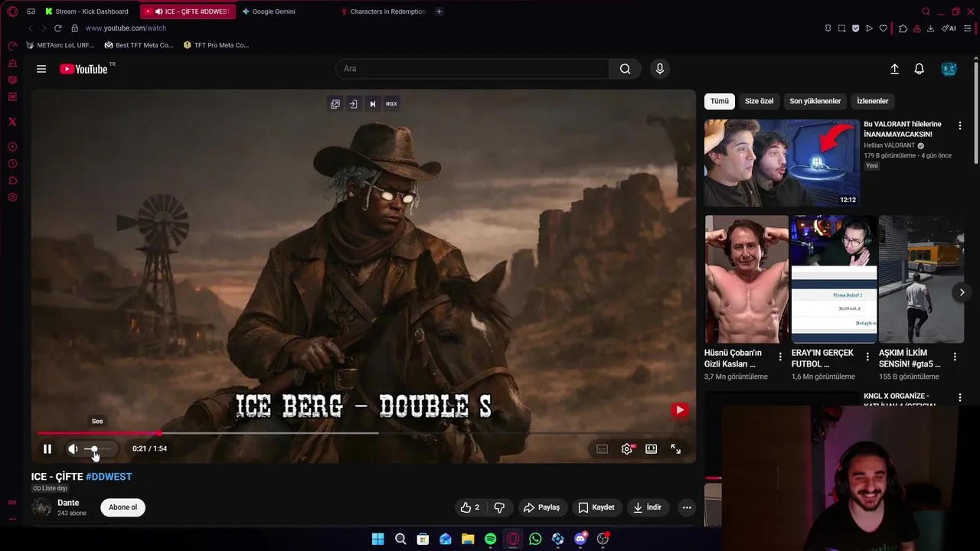Click the RGX overlay button
The width and height of the screenshot is (980, 551).
coord(391,104)
